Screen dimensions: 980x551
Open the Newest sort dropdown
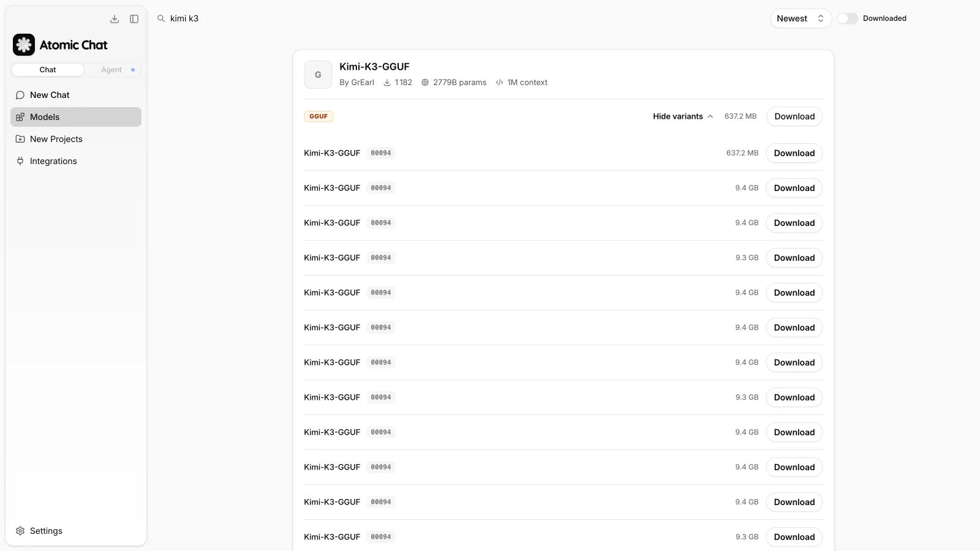[801, 18]
